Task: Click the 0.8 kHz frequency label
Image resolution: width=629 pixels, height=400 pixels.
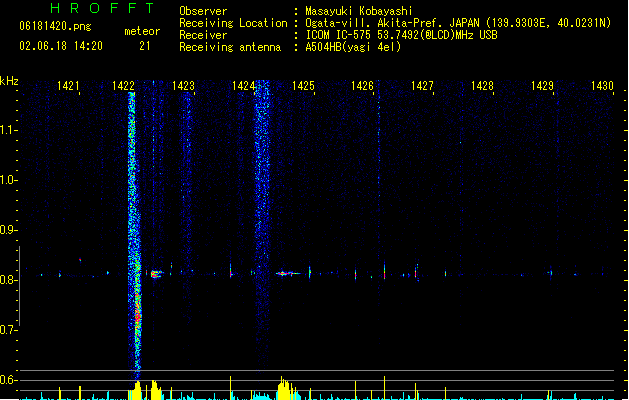Action: (8, 280)
